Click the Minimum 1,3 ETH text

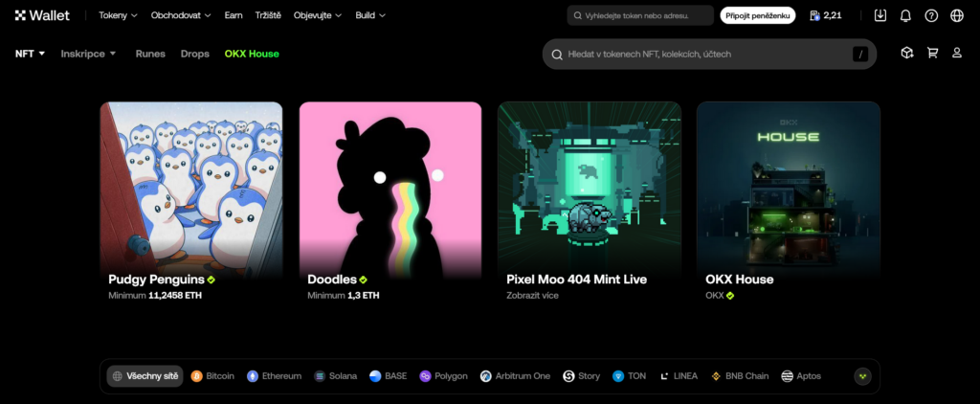coord(344,295)
